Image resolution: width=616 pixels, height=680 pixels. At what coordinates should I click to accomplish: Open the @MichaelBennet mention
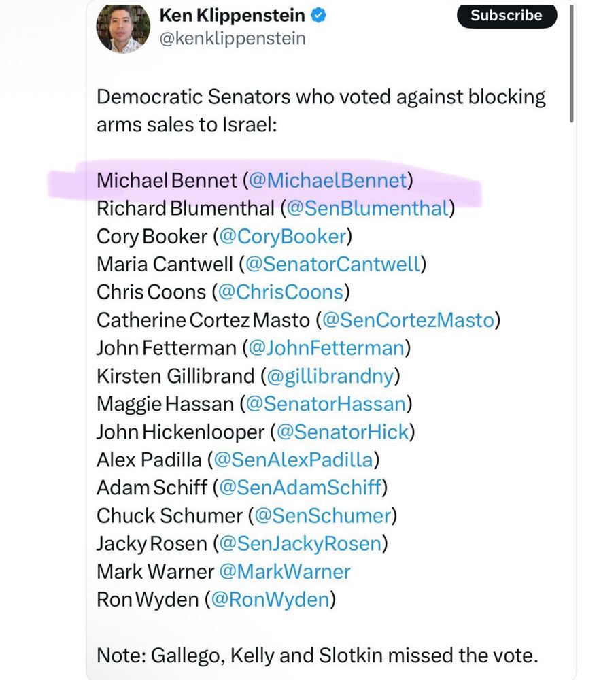tap(328, 180)
